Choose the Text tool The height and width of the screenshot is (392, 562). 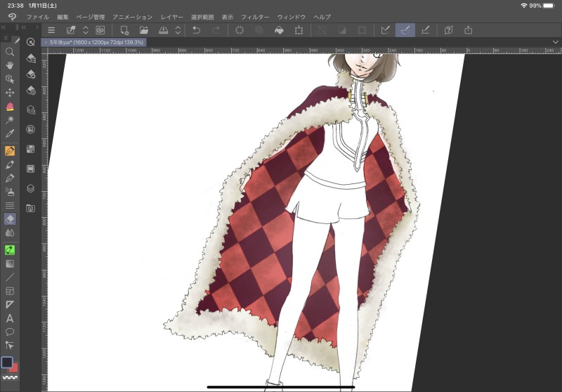pyautogui.click(x=10, y=318)
